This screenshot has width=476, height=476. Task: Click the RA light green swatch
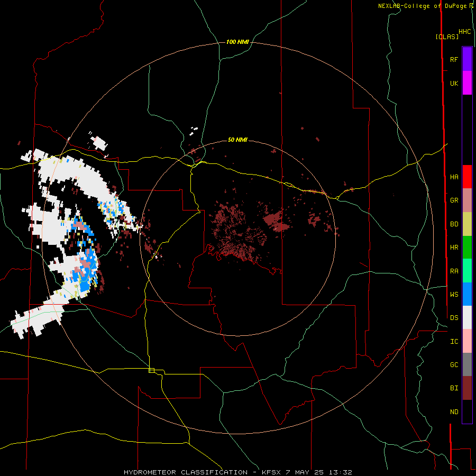point(467,271)
